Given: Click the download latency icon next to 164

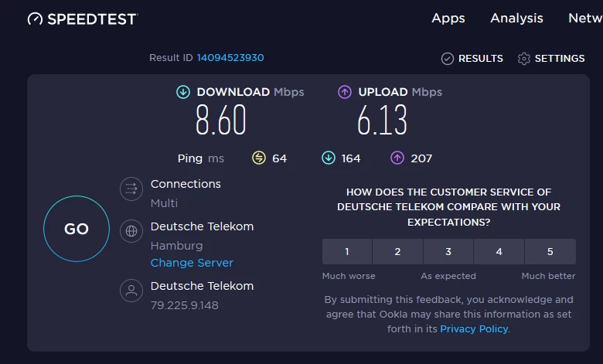Looking at the screenshot, I should 329,158.
